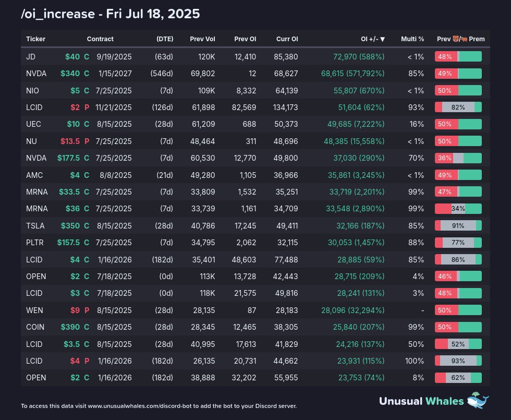Click the JD premium bar showing 48%
Screen dimensions: 511x420
(x=458, y=56)
